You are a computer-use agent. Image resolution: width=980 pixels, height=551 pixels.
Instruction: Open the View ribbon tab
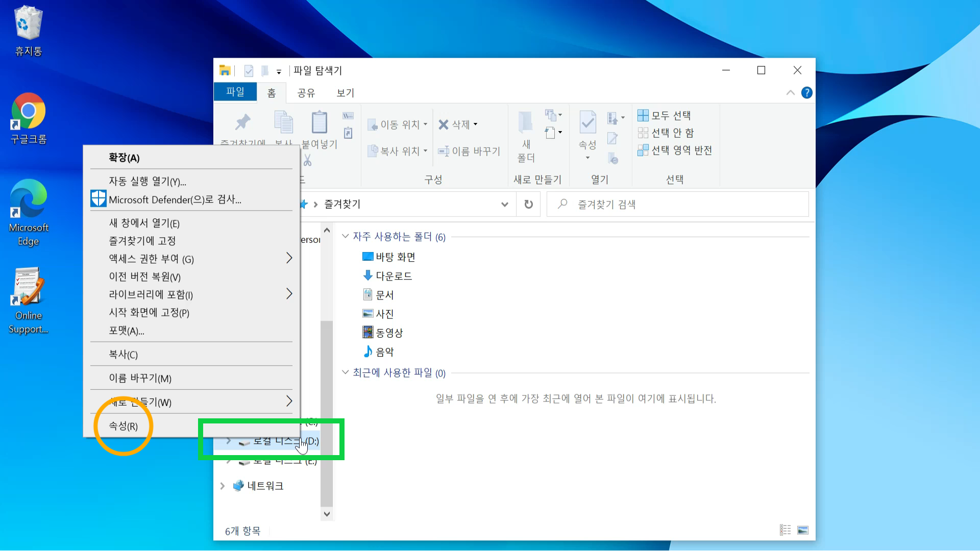[x=345, y=93]
